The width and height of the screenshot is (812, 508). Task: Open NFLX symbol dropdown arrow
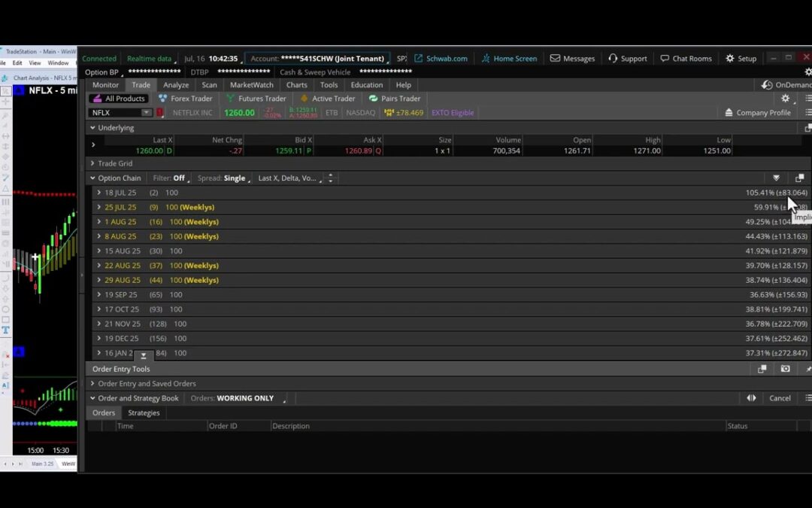click(147, 112)
